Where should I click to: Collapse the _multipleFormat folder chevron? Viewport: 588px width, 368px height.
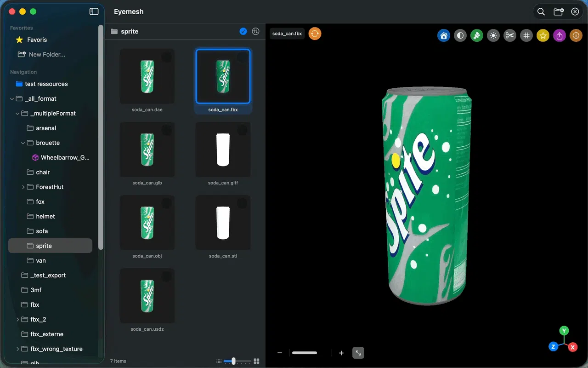pos(17,113)
